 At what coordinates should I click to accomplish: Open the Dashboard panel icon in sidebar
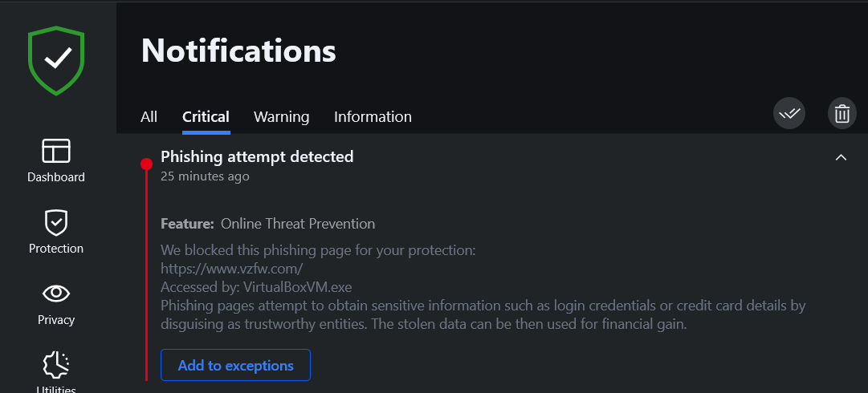[56, 151]
